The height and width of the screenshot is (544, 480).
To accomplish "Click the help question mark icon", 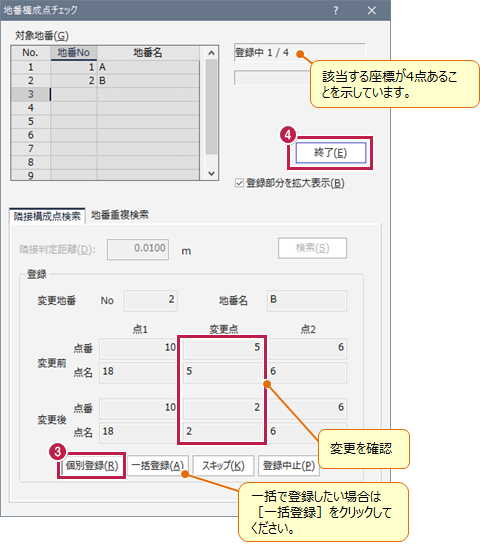I will 335,11.
